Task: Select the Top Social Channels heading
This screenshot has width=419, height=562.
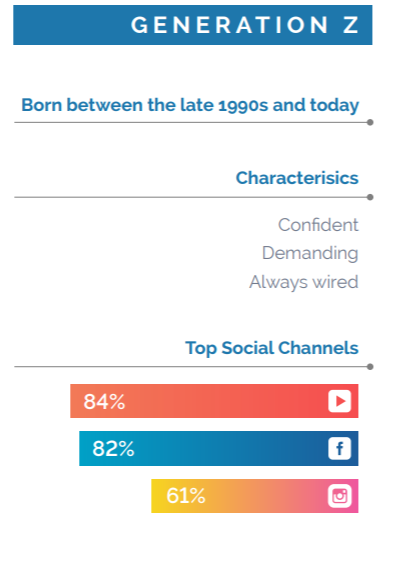Action: click(x=272, y=348)
